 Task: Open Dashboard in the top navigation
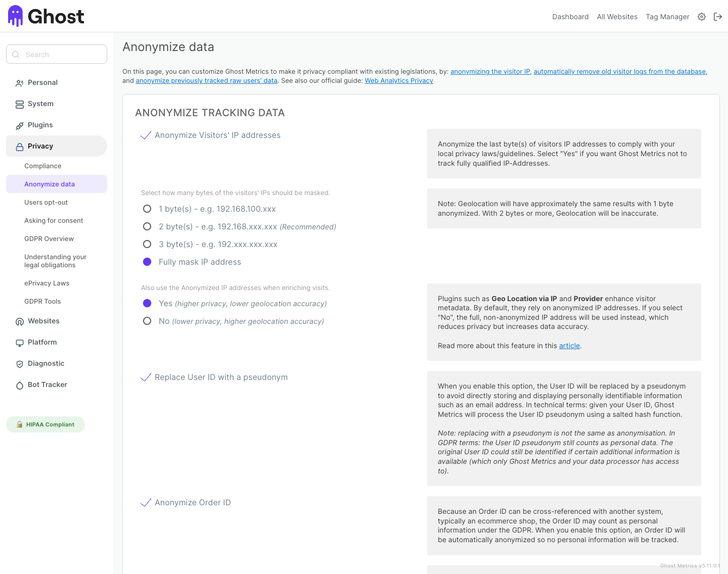[x=570, y=17]
